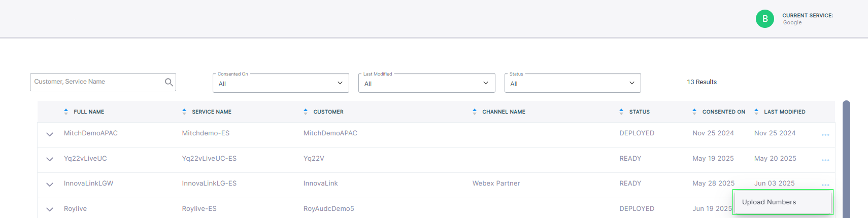
Task: Sort by Full Name column arrows
Action: tap(66, 112)
